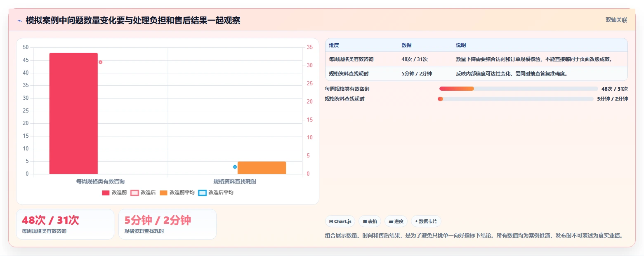
Task: Click the 5分钟 / 2分钟 data card
Action: coord(167,224)
